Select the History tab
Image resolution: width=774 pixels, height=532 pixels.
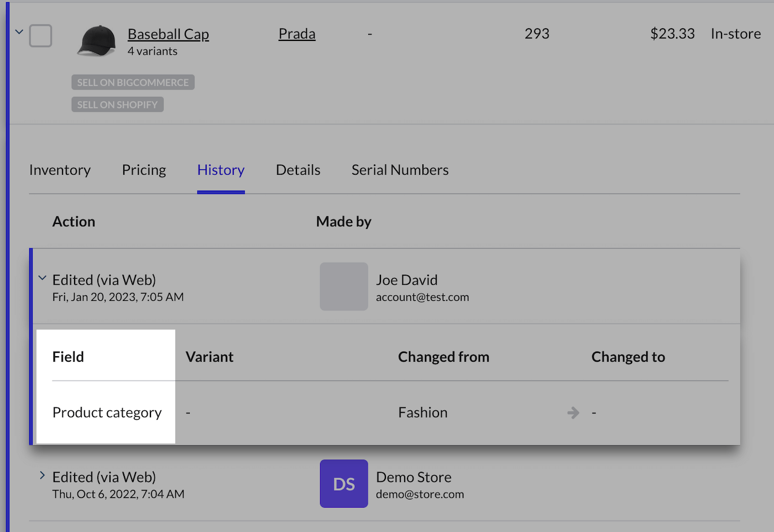221,170
